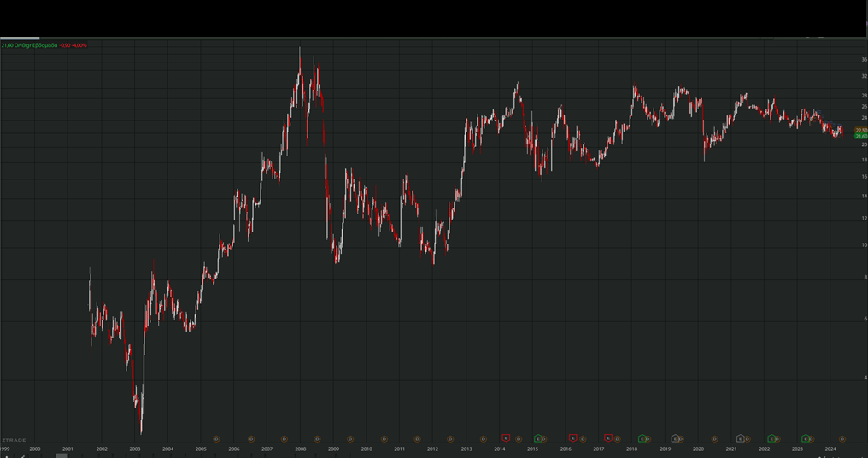The image size is (868, 458).
Task: Click the 2024 year axis label
Action: 830,449
